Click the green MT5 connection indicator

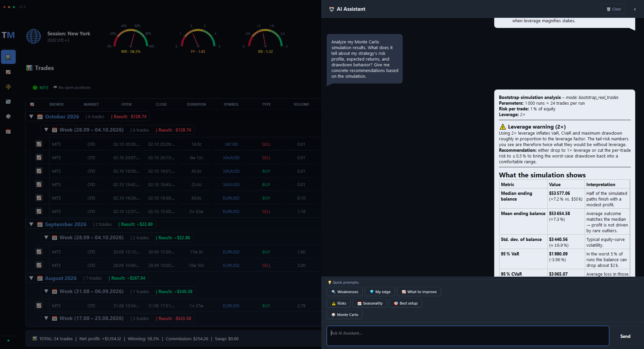(35, 88)
